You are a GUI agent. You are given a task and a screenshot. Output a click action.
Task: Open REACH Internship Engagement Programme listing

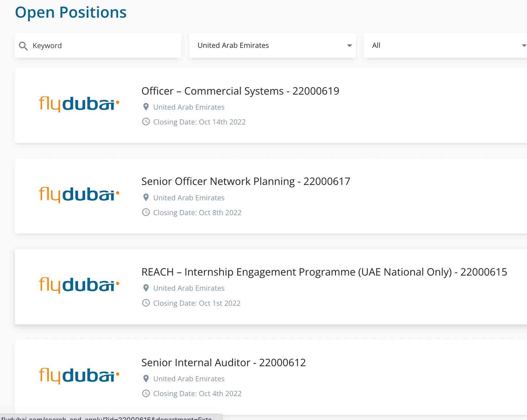pyautogui.click(x=324, y=272)
